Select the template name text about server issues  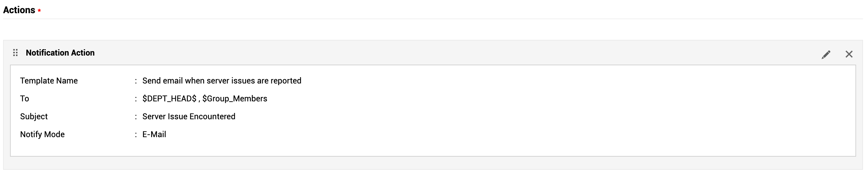222,81
